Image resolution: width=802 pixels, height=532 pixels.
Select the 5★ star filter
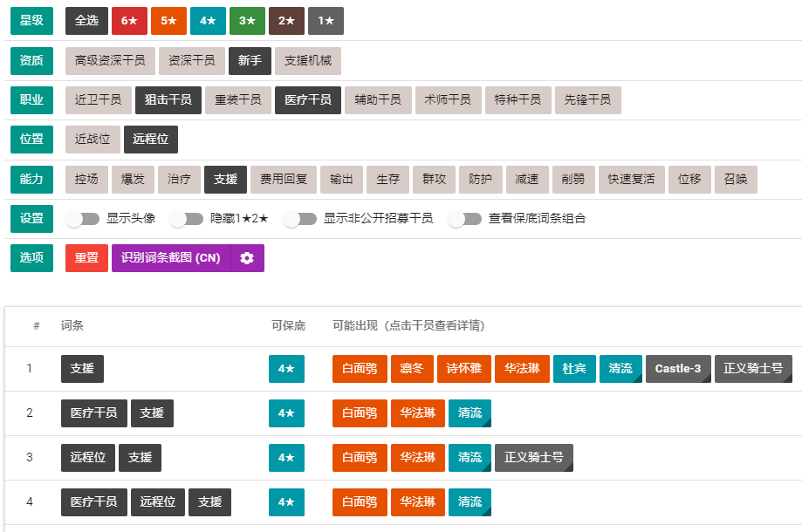168,20
